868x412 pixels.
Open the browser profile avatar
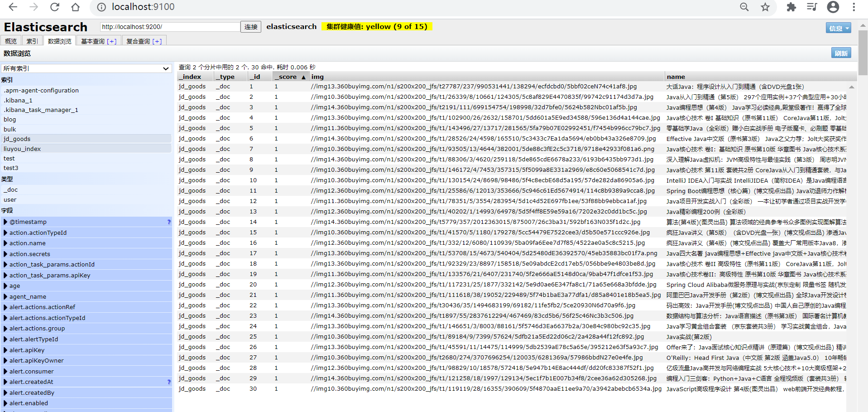pos(833,7)
